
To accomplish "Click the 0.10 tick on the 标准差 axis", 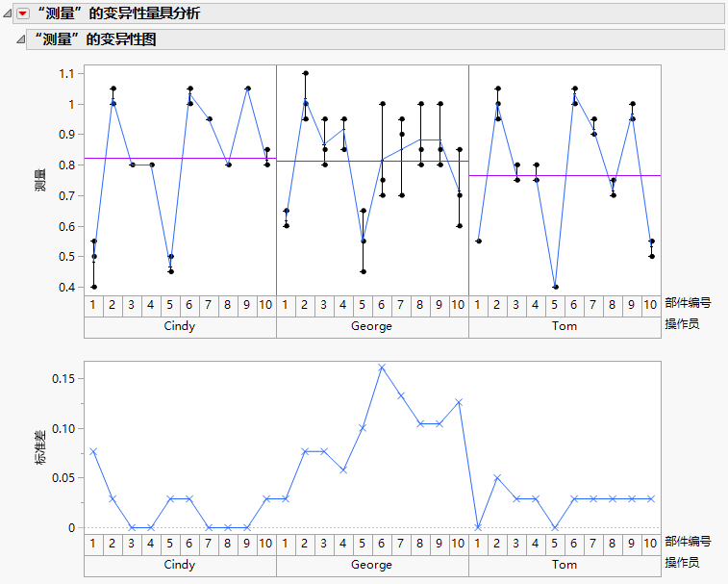I will (x=63, y=428).
